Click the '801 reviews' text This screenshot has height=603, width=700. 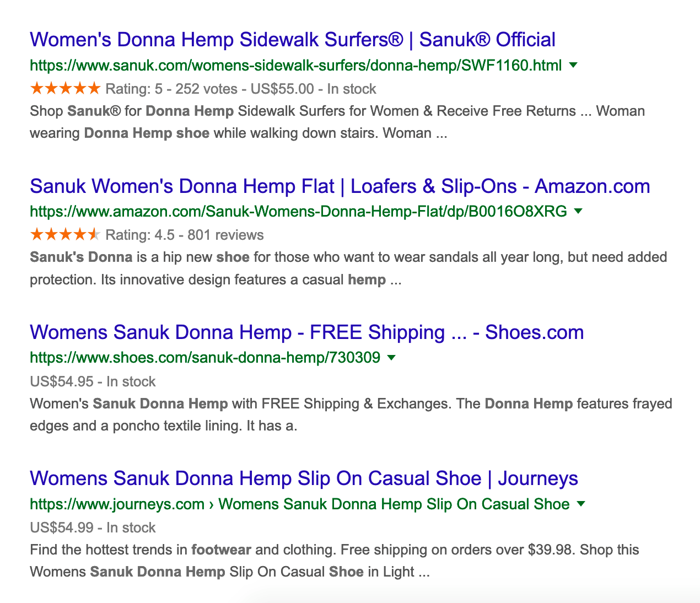tap(225, 235)
